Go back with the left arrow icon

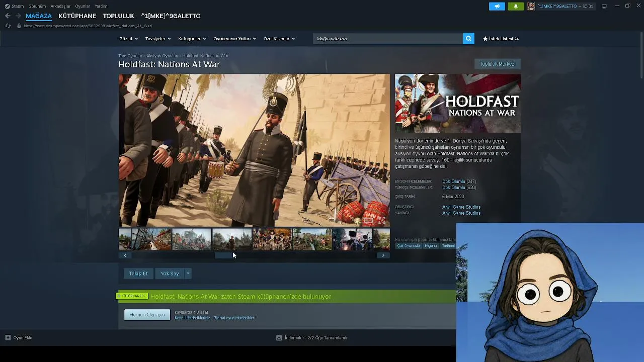click(x=8, y=16)
